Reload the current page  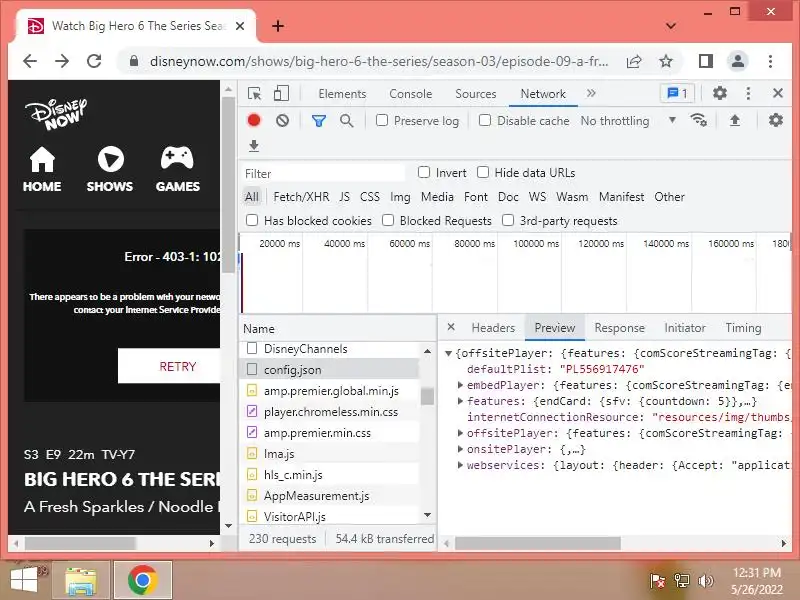(x=94, y=61)
